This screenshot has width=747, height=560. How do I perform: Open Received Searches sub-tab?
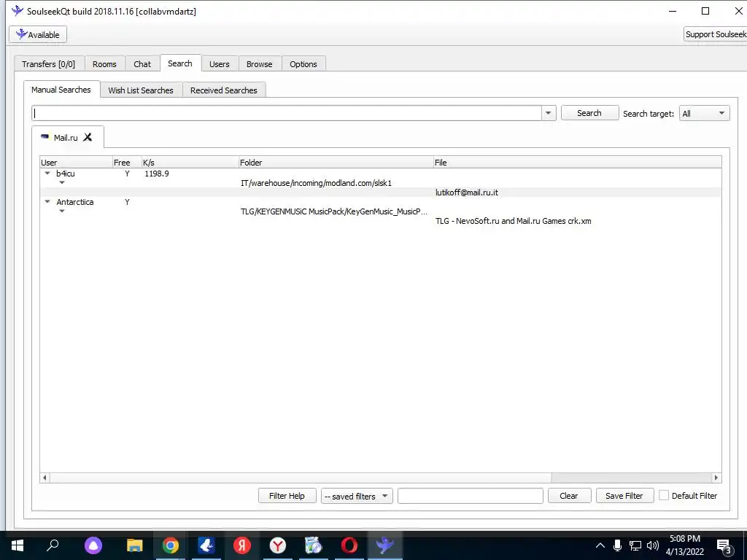tap(223, 90)
